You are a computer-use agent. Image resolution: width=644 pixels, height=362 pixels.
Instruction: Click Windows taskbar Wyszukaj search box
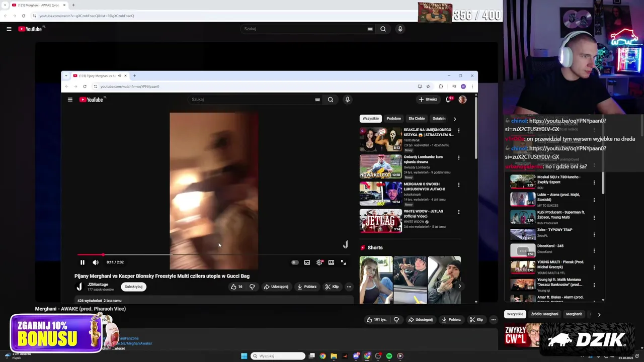click(278, 356)
